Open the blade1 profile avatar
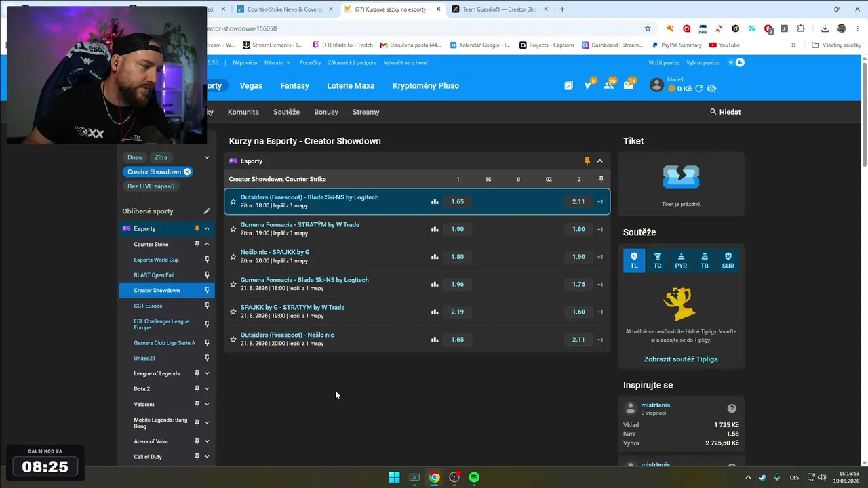Screen dimensions: 868x488 (x=656, y=85)
